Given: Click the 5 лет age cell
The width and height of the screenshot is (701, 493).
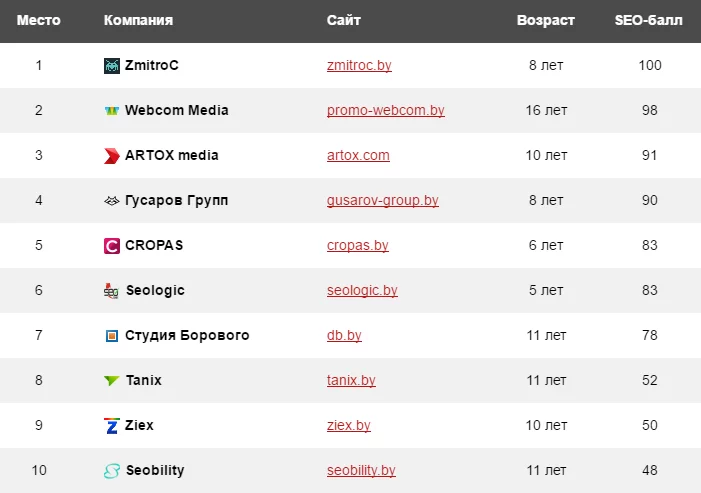Looking at the screenshot, I should pos(546,290).
